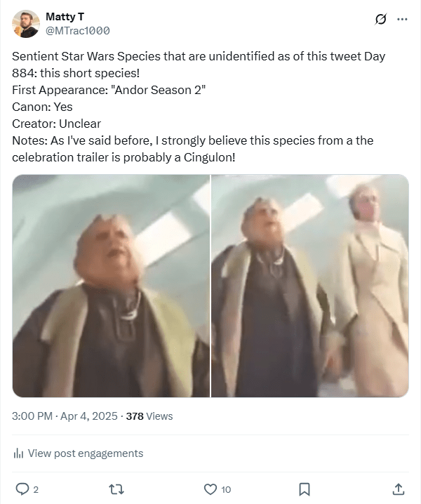This screenshot has width=421, height=504.
Task: Click the 3:00 PM · Apr 4, 2025 timestamp
Action: pyautogui.click(x=64, y=416)
